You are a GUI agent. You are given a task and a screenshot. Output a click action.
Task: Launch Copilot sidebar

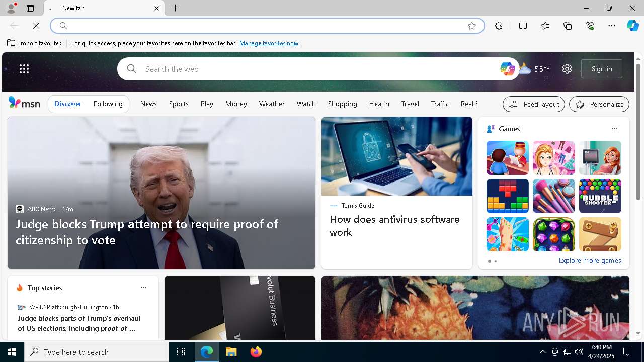[x=632, y=26]
